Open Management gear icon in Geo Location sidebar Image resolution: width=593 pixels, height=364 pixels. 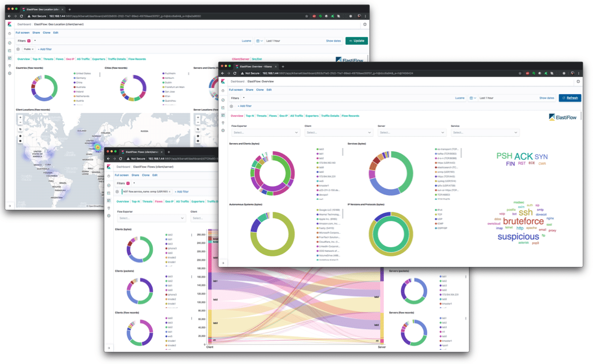point(10,73)
